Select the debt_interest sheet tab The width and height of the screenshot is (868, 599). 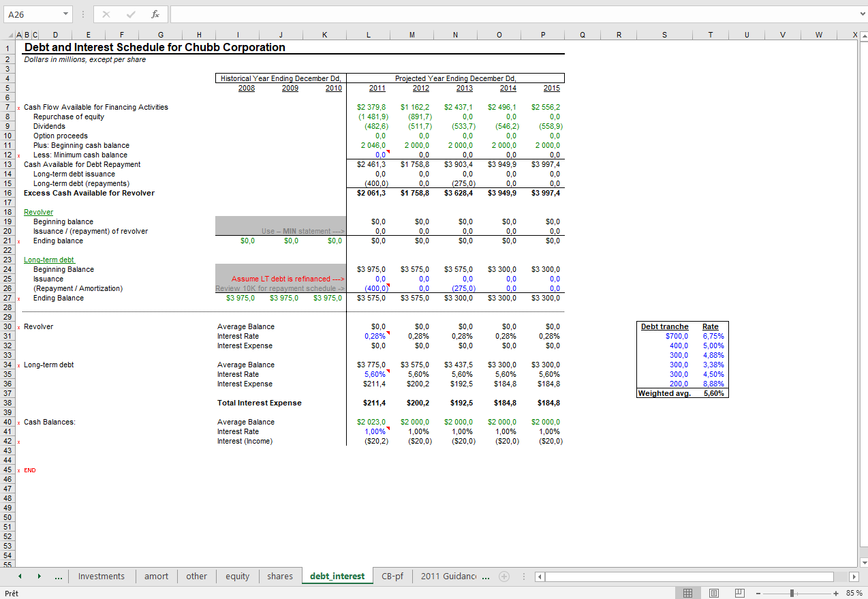[337, 577]
